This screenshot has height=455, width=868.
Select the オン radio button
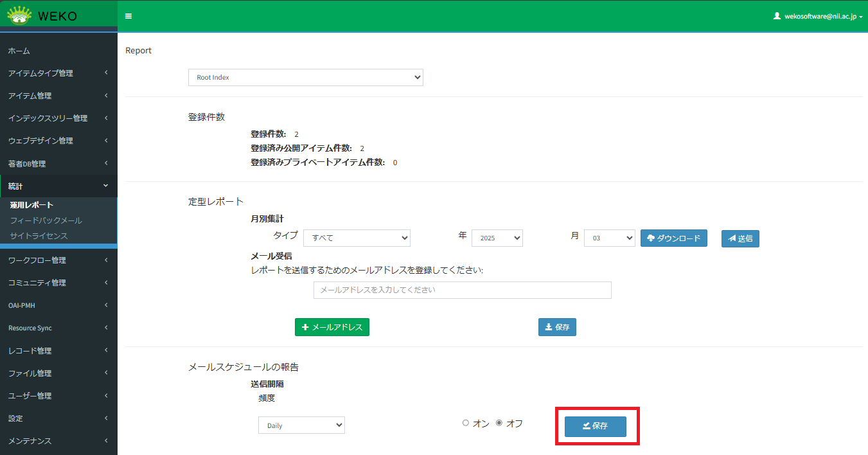pyautogui.click(x=466, y=423)
